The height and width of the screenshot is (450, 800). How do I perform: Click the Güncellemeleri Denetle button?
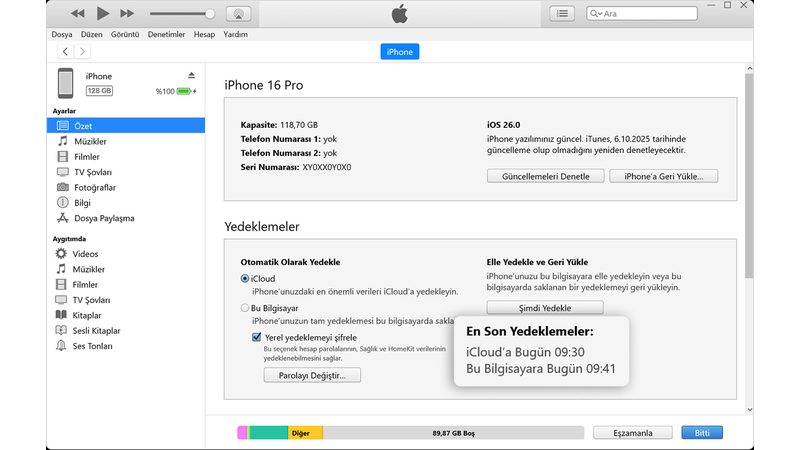click(x=546, y=176)
